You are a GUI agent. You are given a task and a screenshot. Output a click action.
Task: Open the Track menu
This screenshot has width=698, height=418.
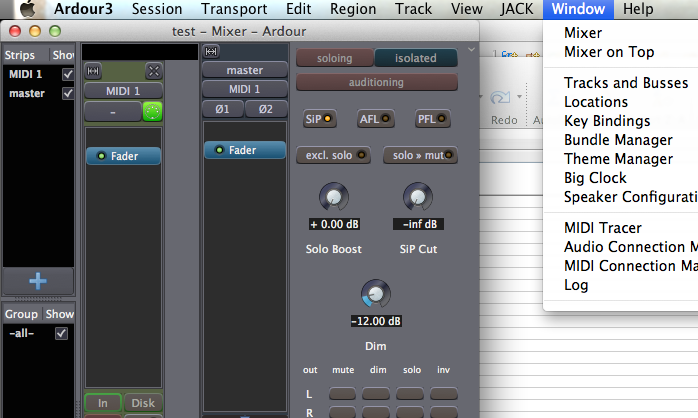413,9
